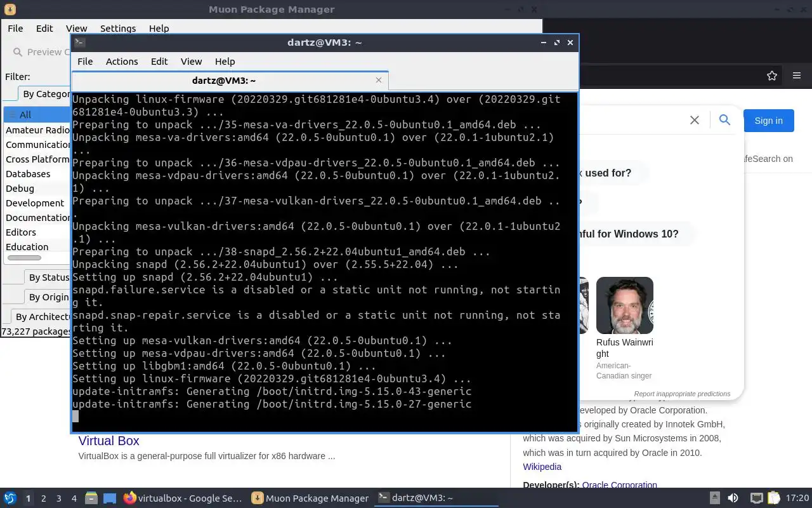Click the Google search magnifier icon
This screenshot has height=508, width=812.
coord(724,120)
